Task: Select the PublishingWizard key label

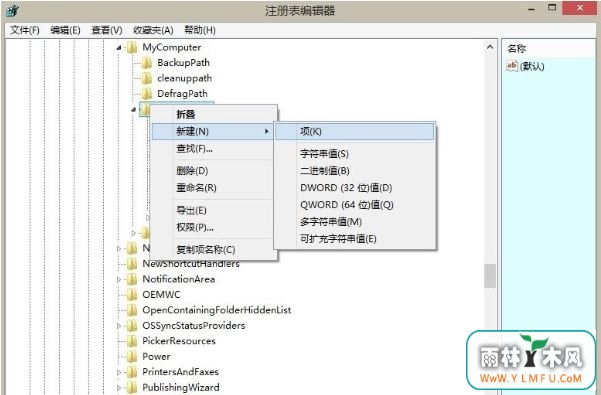Action: click(181, 388)
